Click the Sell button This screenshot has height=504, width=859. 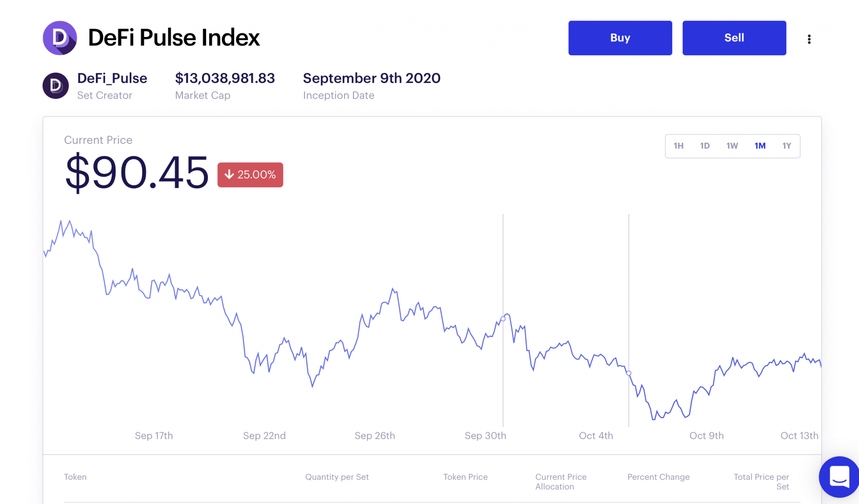point(734,38)
